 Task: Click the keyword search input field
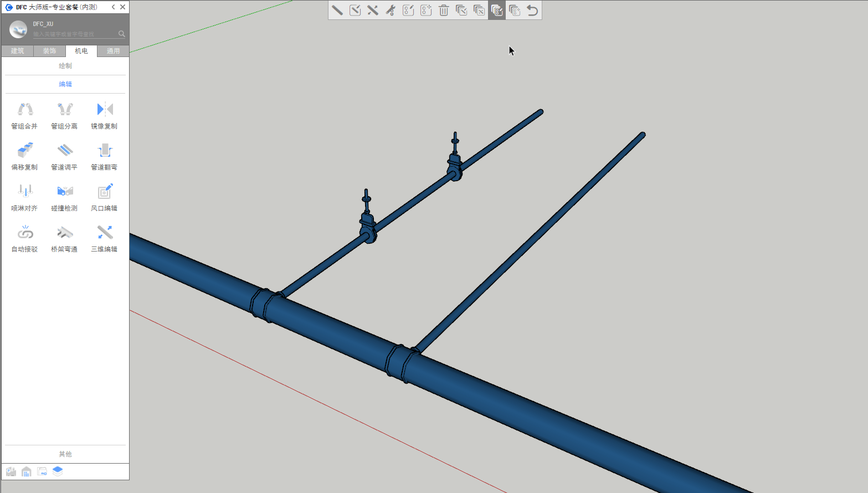(75, 34)
